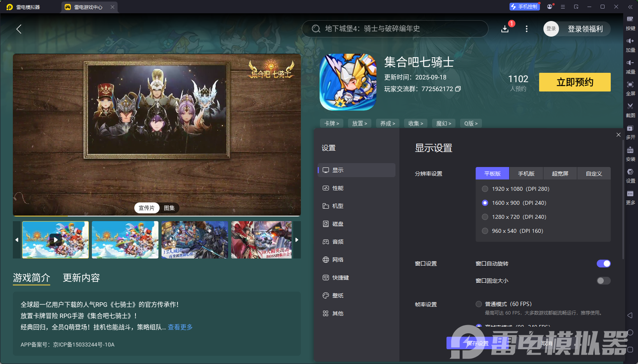Click the 安装 APK install icon
638x364 pixels.
(630, 154)
